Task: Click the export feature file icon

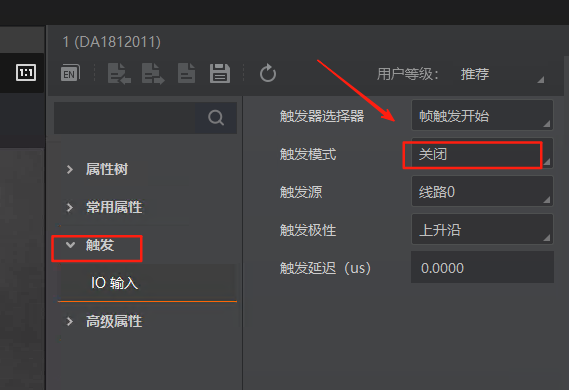Action: 153,74
